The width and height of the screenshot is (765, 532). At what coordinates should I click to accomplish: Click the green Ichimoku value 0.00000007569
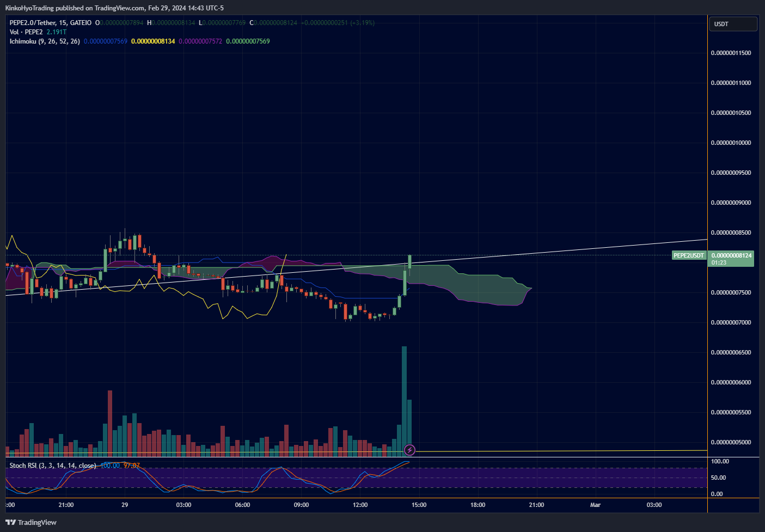coord(248,41)
